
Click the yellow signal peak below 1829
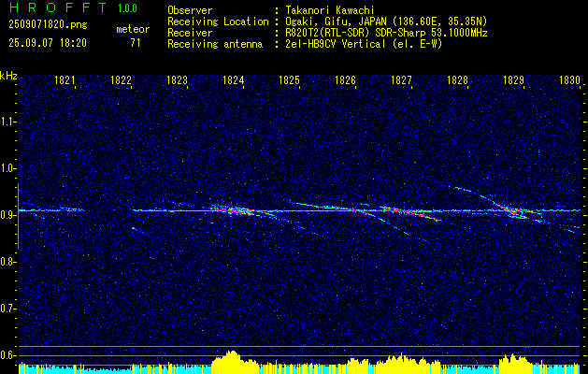[x=514, y=364]
